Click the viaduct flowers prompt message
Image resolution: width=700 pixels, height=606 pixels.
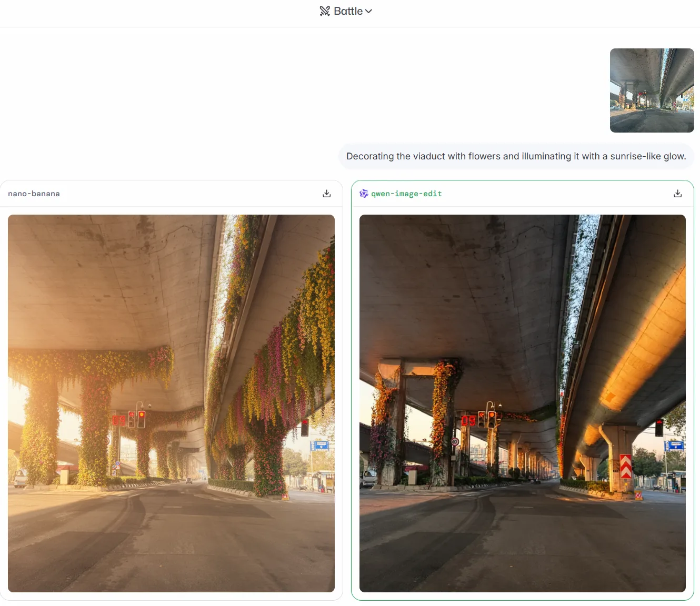tap(516, 156)
